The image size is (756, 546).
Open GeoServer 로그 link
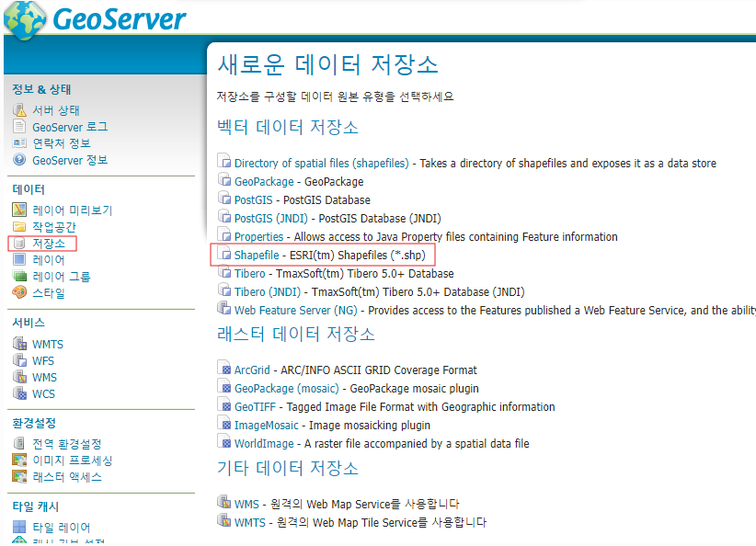[x=70, y=127]
